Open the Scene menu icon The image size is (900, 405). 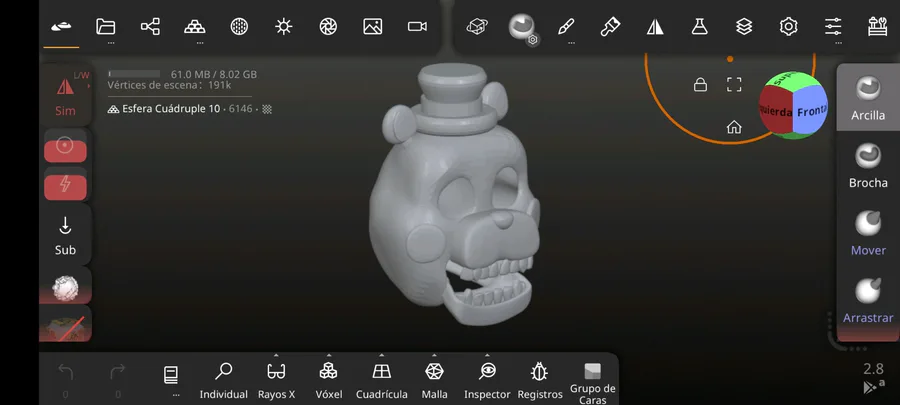[x=61, y=26]
